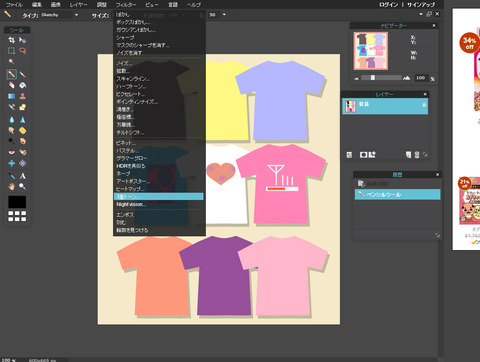Screen dimensions: 480x362
Task: Select the Type text tool
Action: coord(22,176)
